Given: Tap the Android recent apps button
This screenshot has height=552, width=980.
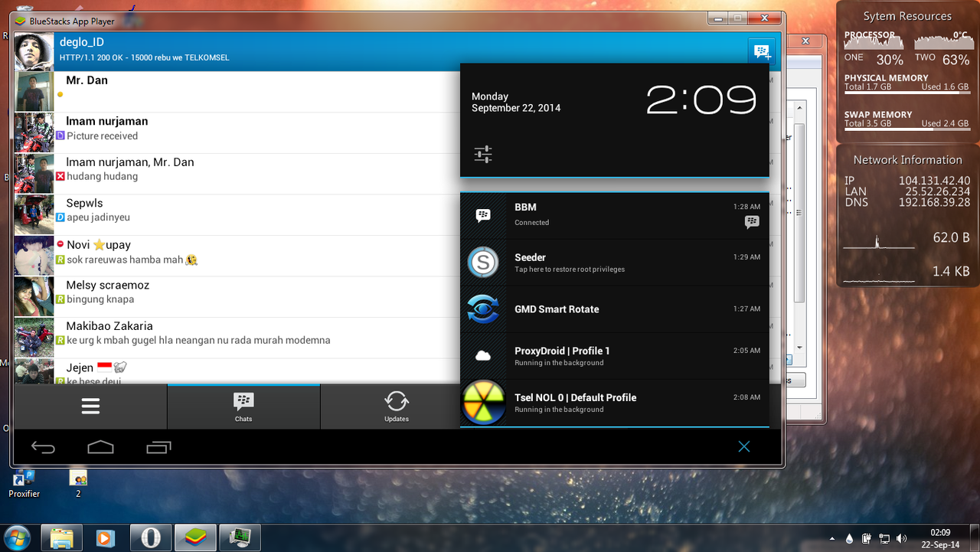Looking at the screenshot, I should [158, 447].
